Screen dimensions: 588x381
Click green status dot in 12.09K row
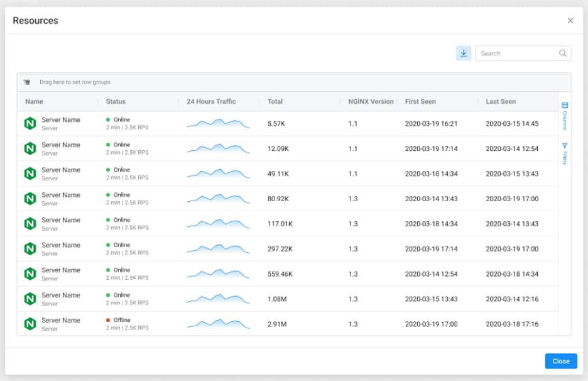tap(108, 145)
